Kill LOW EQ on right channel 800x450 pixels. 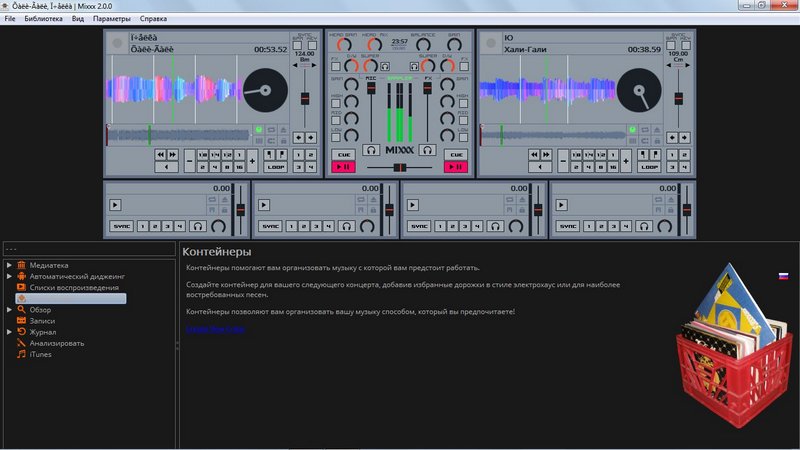click(463, 137)
